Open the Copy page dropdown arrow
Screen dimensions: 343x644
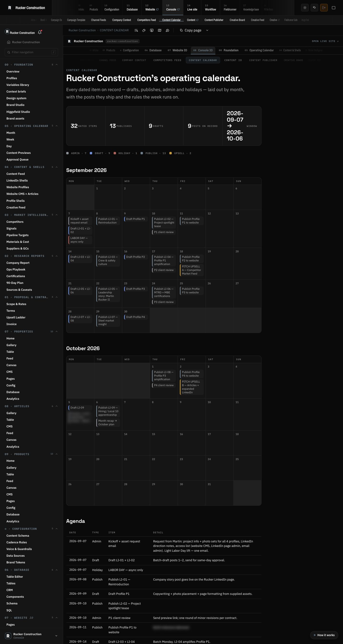(x=207, y=30)
